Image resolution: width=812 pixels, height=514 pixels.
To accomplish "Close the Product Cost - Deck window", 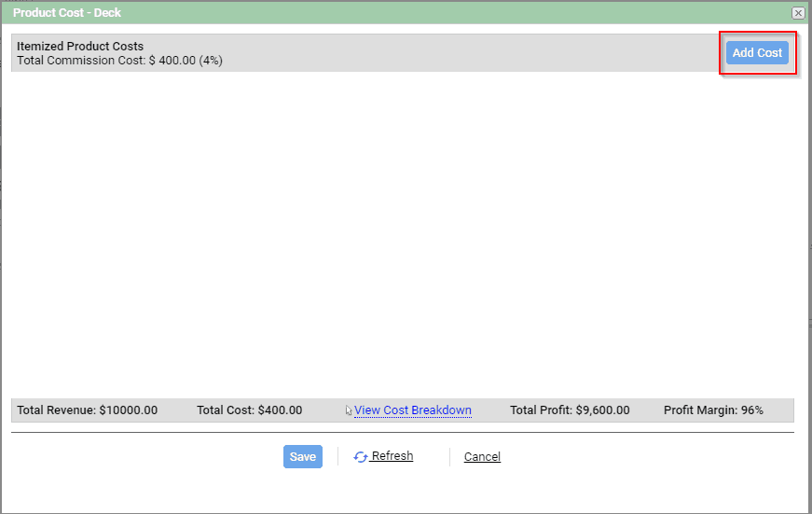I will pyautogui.click(x=798, y=13).
